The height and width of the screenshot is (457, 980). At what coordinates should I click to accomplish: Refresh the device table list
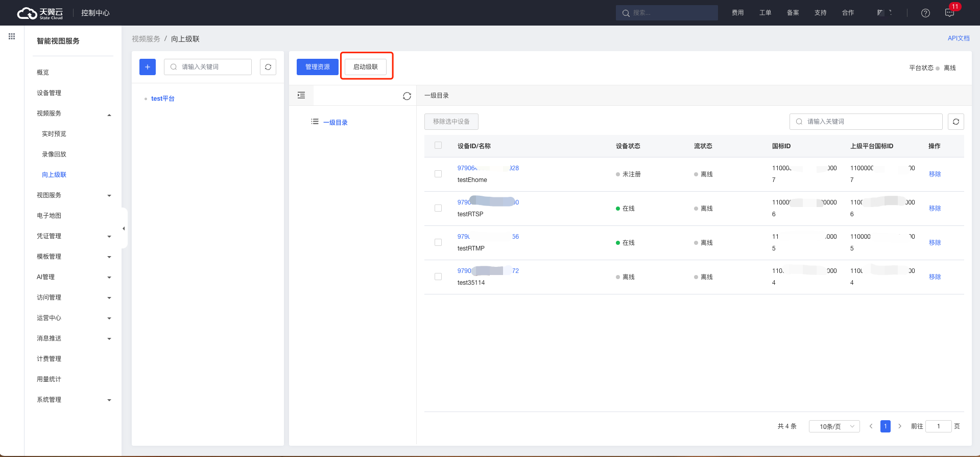[956, 122]
